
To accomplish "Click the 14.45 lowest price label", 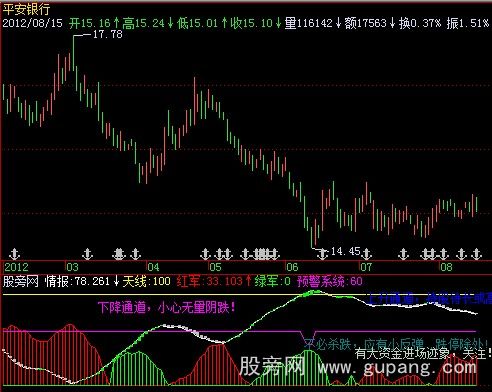I will (x=346, y=251).
